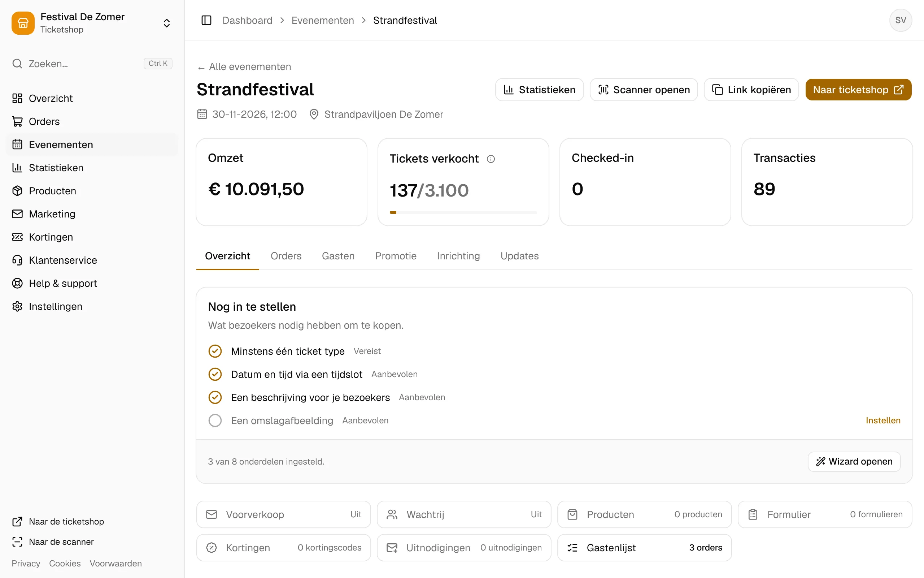924x578 pixels.
Task: Open the Voorverkoop card
Action: (283, 514)
